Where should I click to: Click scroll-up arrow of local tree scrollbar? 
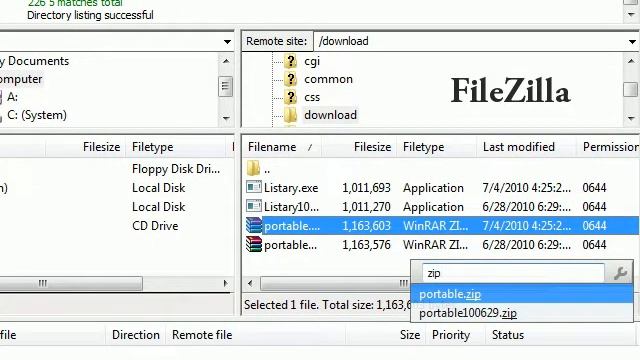[x=226, y=61]
